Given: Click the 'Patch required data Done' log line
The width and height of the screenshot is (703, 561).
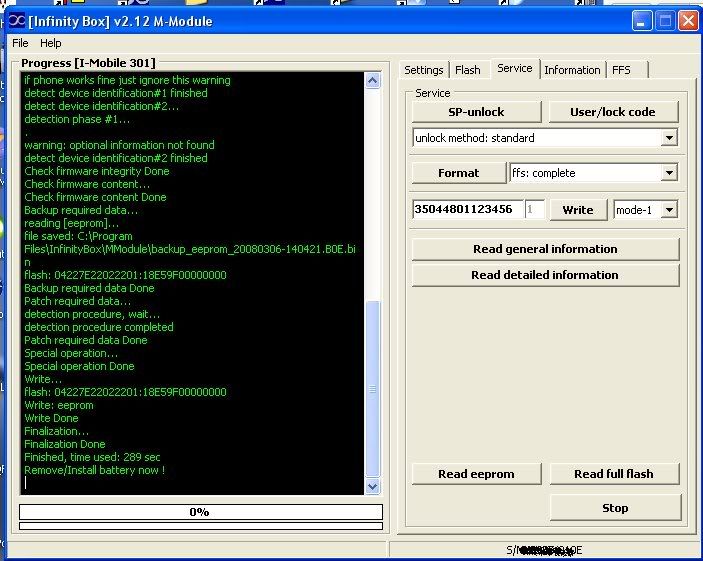Looking at the screenshot, I should pos(86,340).
